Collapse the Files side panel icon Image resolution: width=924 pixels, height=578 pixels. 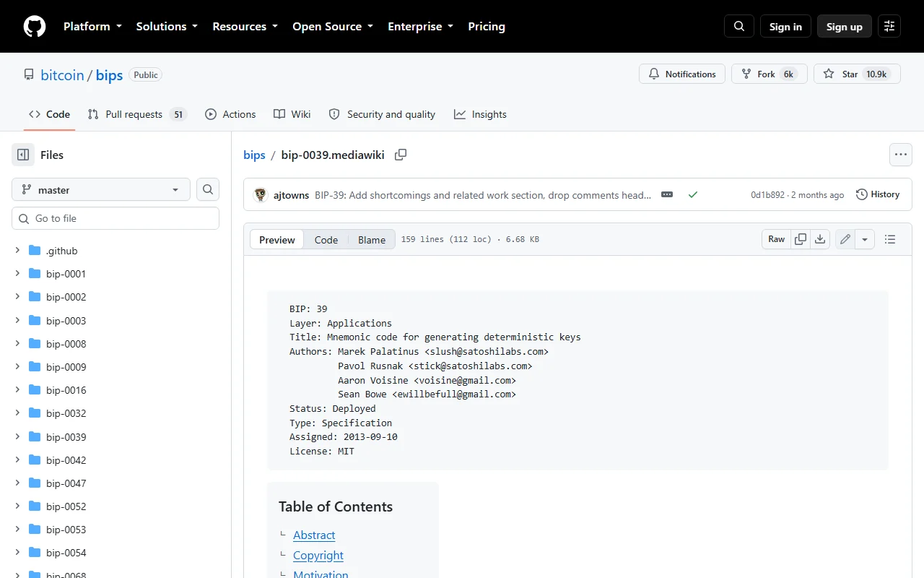23,155
